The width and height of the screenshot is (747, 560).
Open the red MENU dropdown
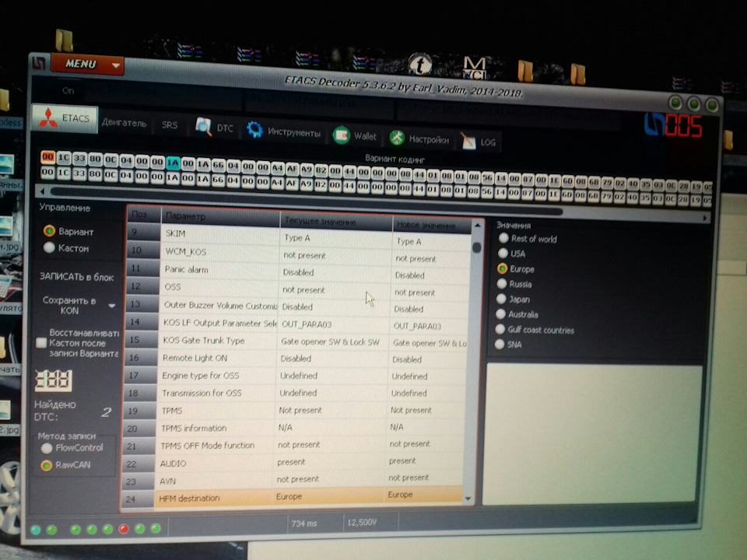click(87, 65)
